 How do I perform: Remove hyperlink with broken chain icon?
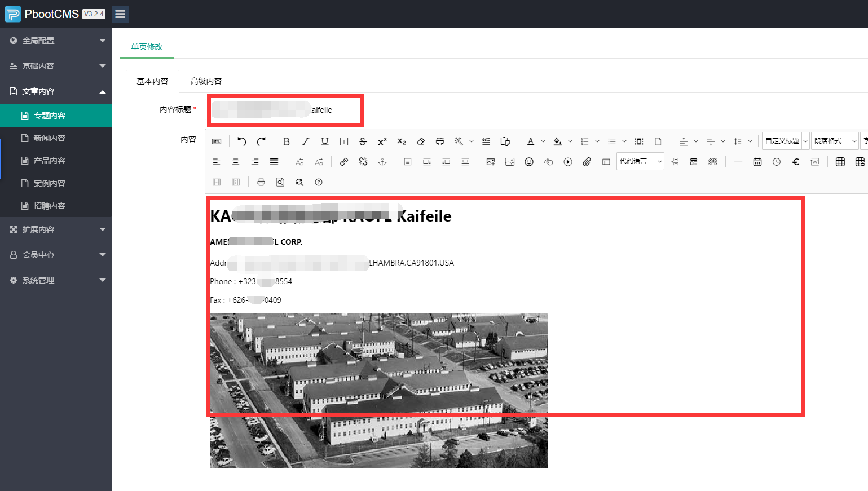click(363, 162)
